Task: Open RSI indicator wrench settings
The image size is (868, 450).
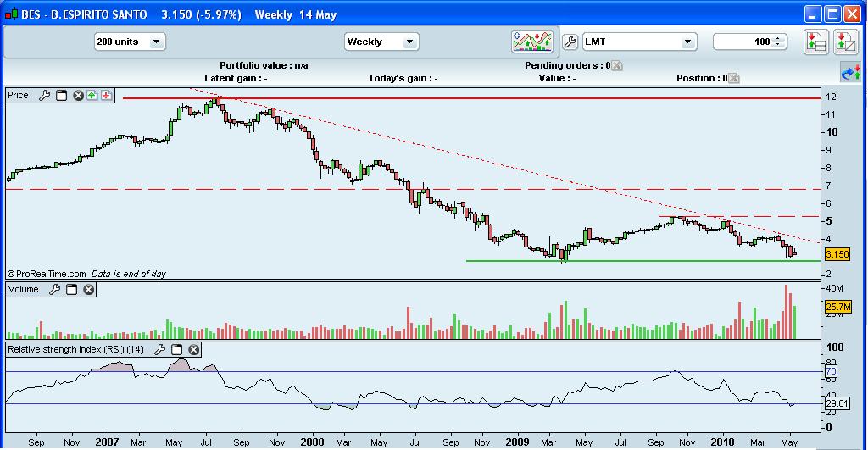Action: [159, 349]
